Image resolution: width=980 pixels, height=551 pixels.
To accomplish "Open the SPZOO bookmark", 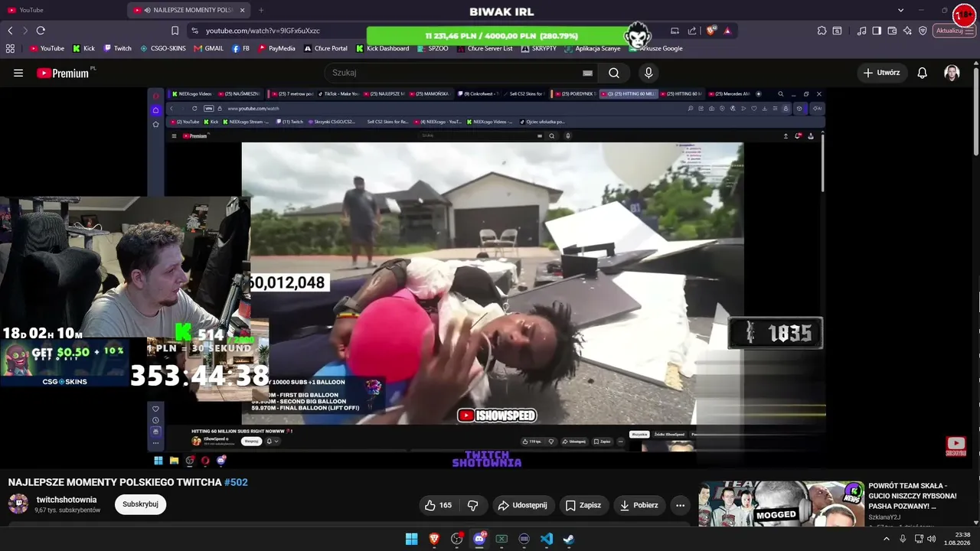I will click(x=433, y=48).
